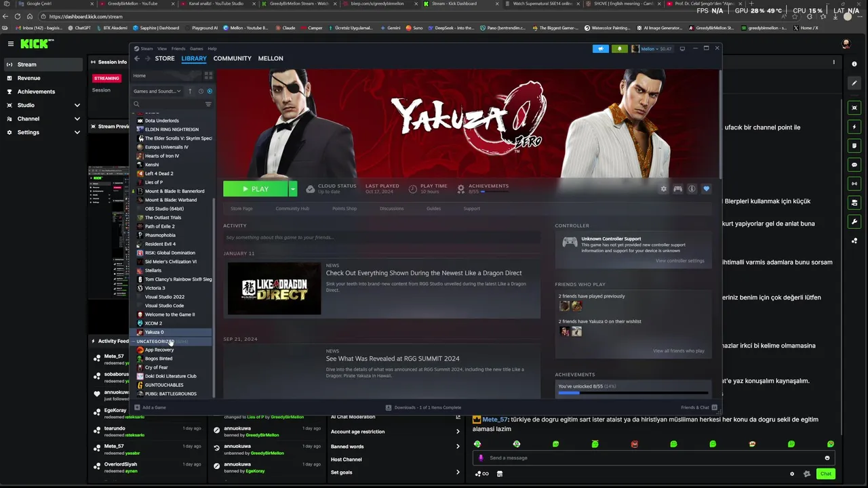
Task: Click the achievements unlocked progress bar
Action: click(633, 392)
